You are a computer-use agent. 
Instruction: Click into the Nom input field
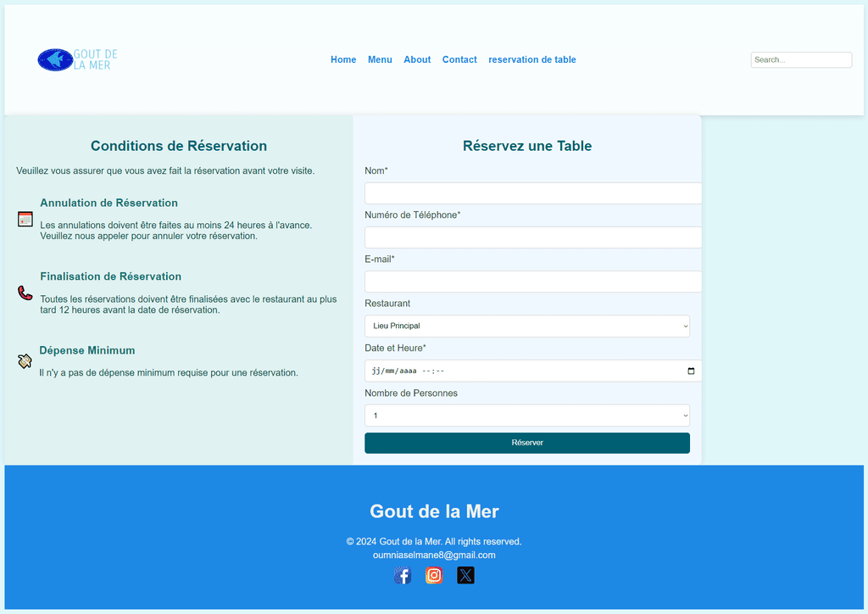click(533, 193)
